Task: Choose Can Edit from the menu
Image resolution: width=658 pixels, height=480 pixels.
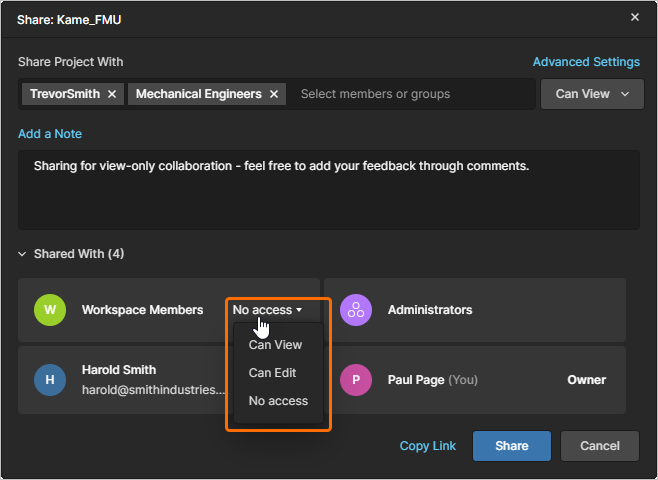Action: pos(272,373)
